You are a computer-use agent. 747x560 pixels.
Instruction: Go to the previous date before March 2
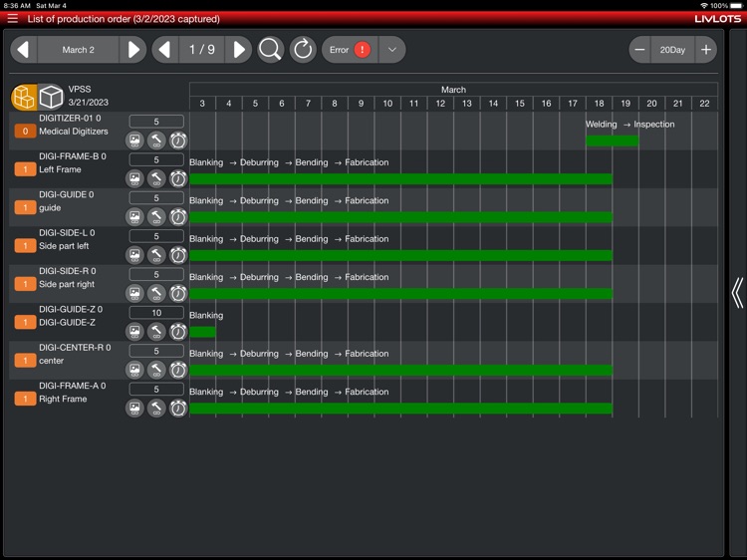click(23, 50)
